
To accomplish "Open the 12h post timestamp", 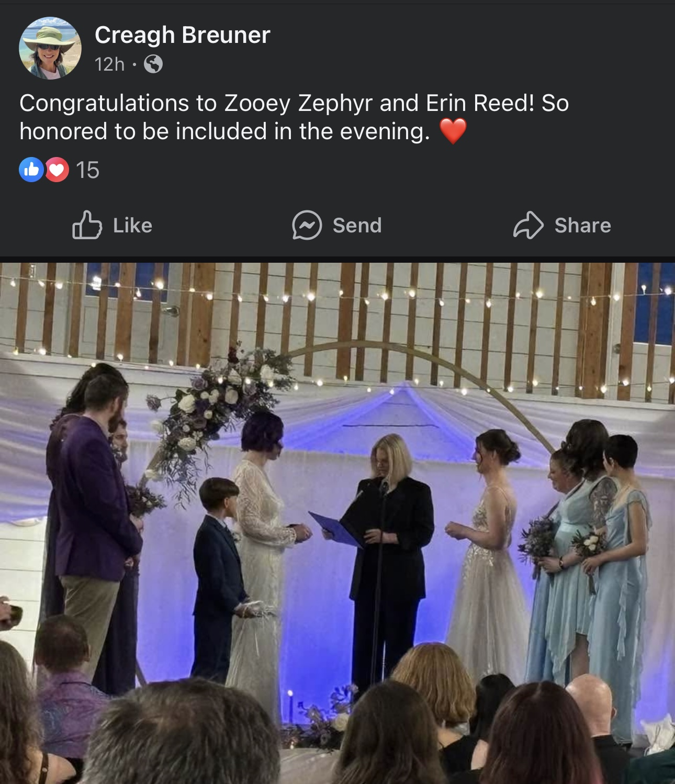I will click(109, 64).
